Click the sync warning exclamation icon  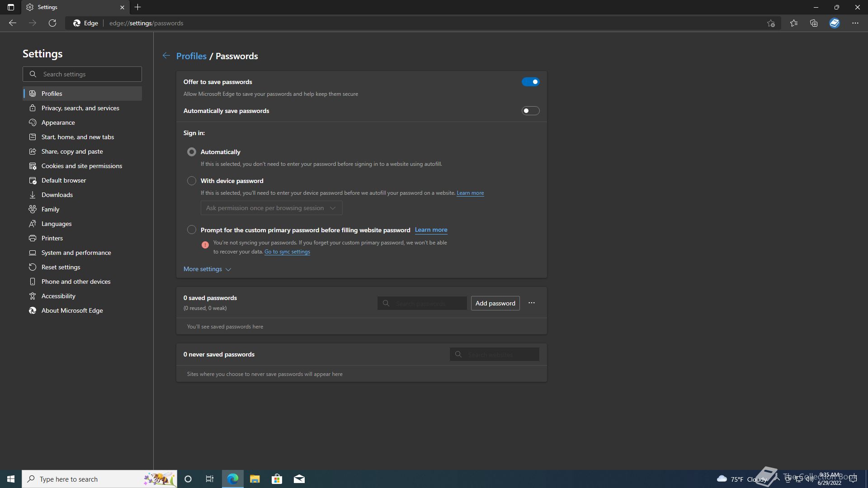pyautogui.click(x=205, y=245)
